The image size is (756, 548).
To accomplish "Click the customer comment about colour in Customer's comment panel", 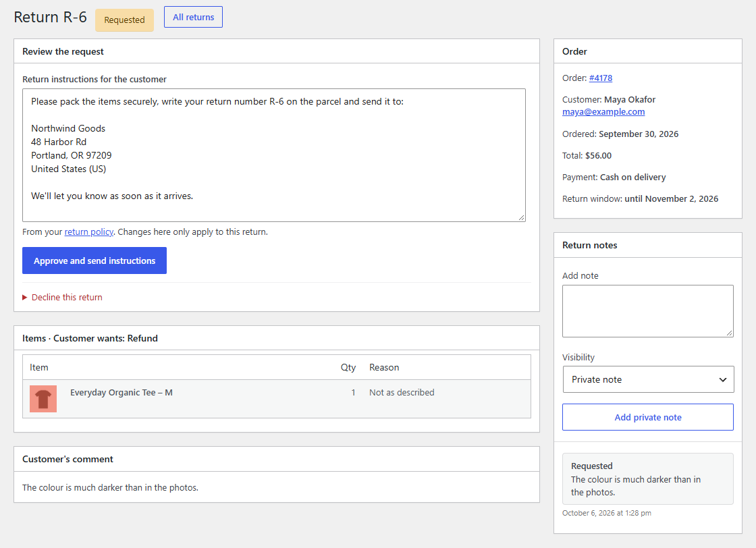I will click(x=111, y=488).
